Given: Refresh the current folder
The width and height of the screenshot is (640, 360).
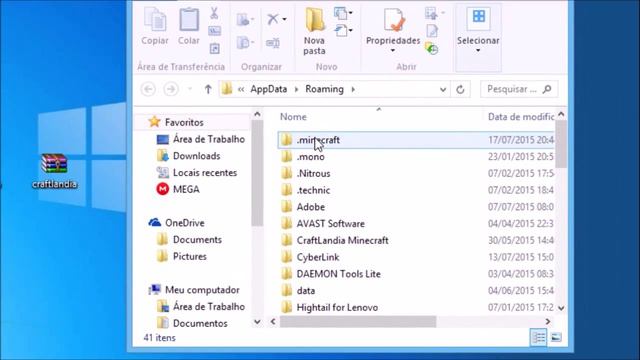Looking at the screenshot, I should 460,89.
